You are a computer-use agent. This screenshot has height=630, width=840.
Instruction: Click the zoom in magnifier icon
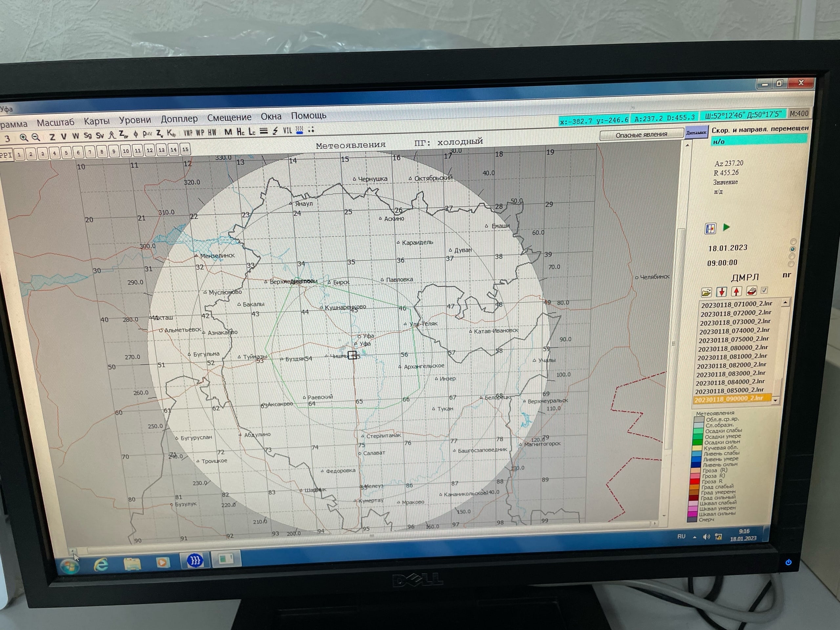24,137
